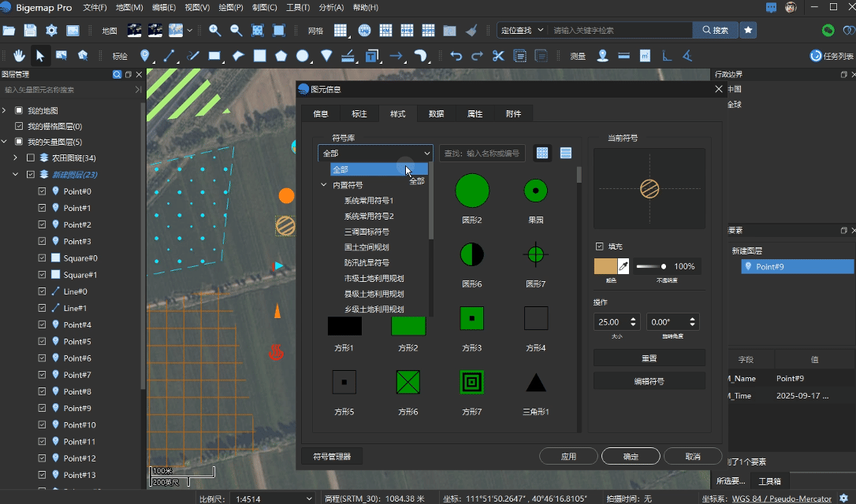
Task: Open the 工具(T) menu
Action: [x=298, y=7]
